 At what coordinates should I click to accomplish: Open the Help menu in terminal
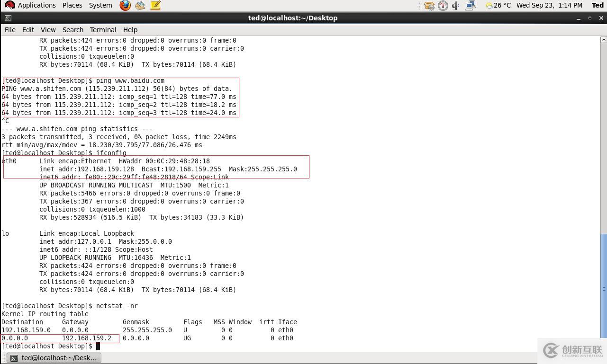pos(130,29)
